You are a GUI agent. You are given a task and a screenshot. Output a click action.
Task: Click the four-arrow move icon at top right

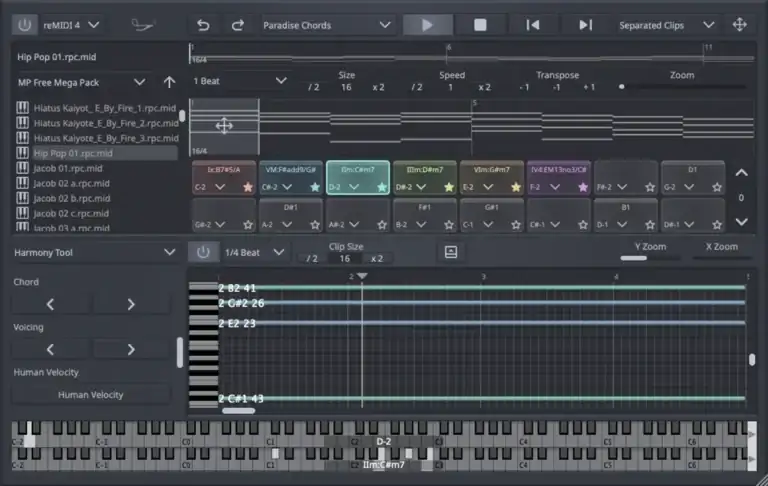(x=740, y=24)
